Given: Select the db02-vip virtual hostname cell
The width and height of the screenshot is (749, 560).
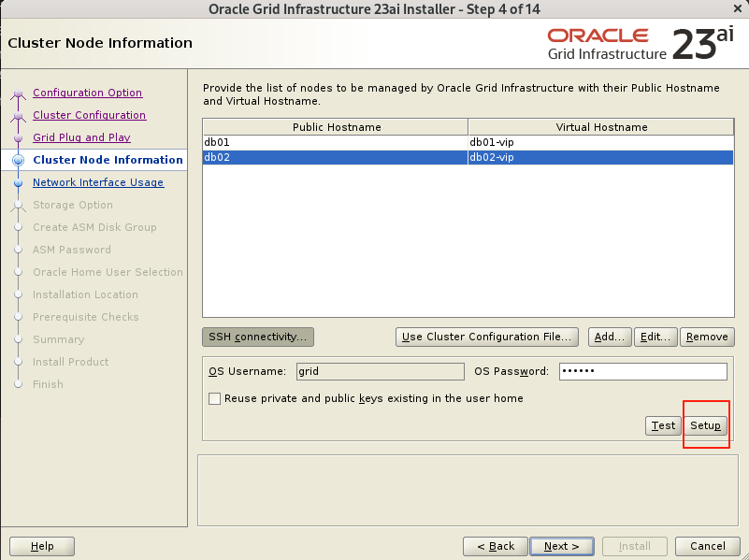Looking at the screenshot, I should tap(601, 157).
